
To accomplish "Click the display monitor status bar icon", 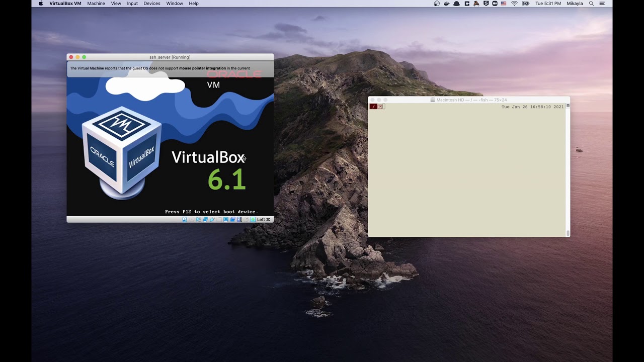I will [x=225, y=219].
